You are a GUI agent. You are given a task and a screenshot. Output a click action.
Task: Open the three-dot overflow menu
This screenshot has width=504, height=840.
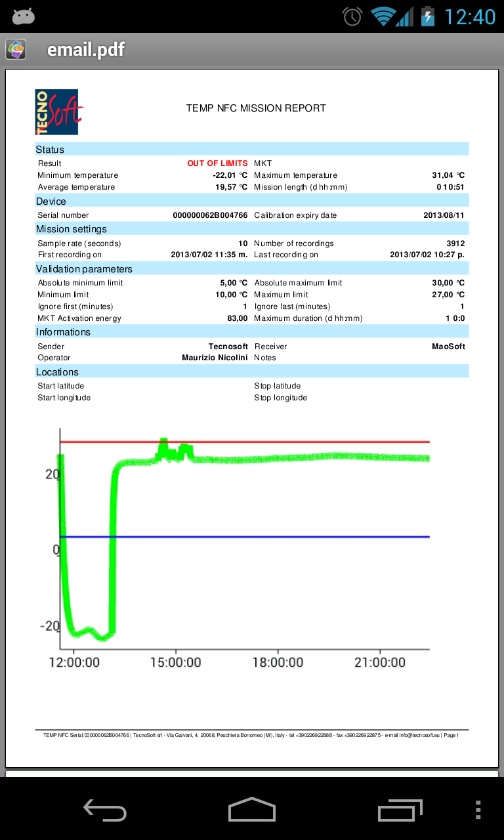point(478,810)
